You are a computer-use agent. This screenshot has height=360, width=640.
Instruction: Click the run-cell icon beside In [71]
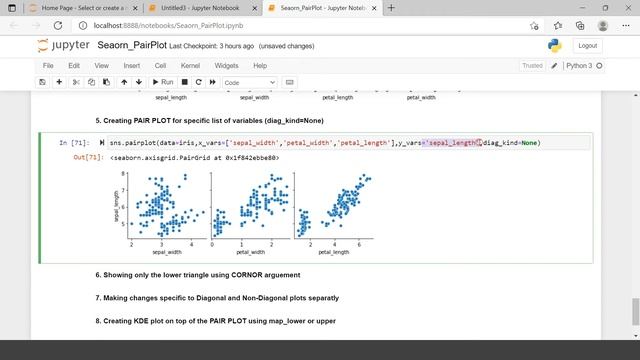[x=102, y=143]
